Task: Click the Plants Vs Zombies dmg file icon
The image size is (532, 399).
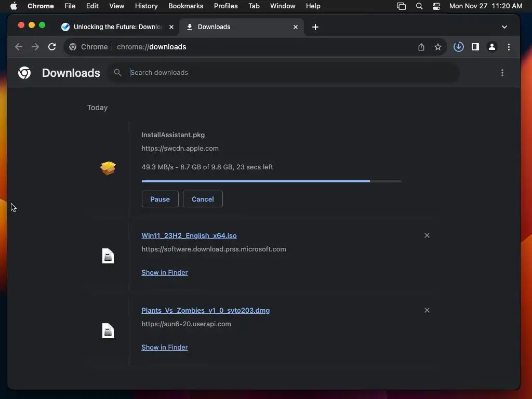Action: [108, 331]
